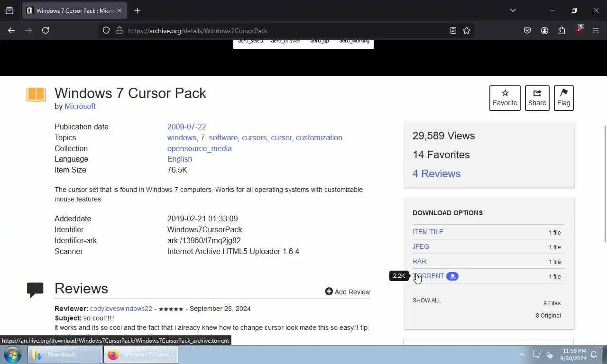Click the site security padlock icon

pos(120,30)
